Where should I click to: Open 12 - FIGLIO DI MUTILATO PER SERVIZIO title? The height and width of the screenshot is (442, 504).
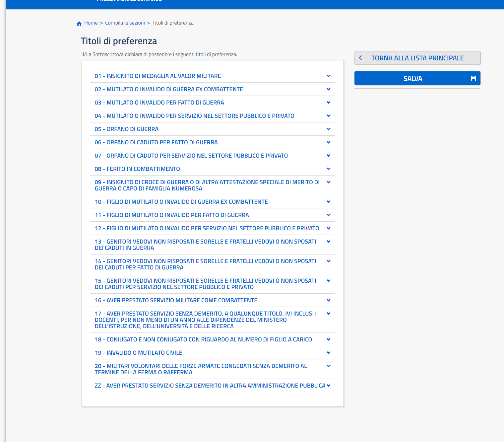(207, 228)
